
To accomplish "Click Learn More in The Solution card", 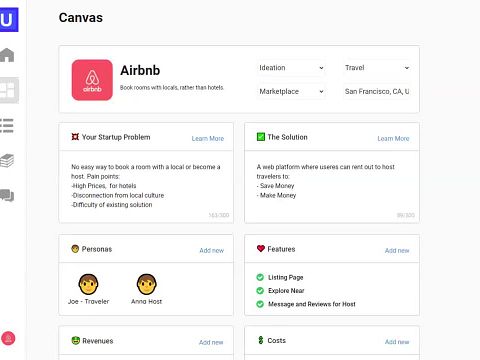I will (393, 138).
